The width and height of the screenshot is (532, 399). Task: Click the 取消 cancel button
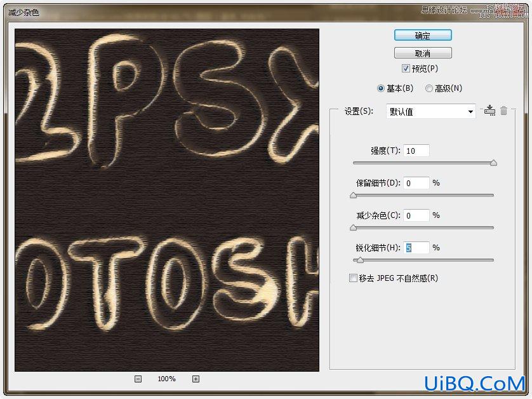[x=423, y=53]
